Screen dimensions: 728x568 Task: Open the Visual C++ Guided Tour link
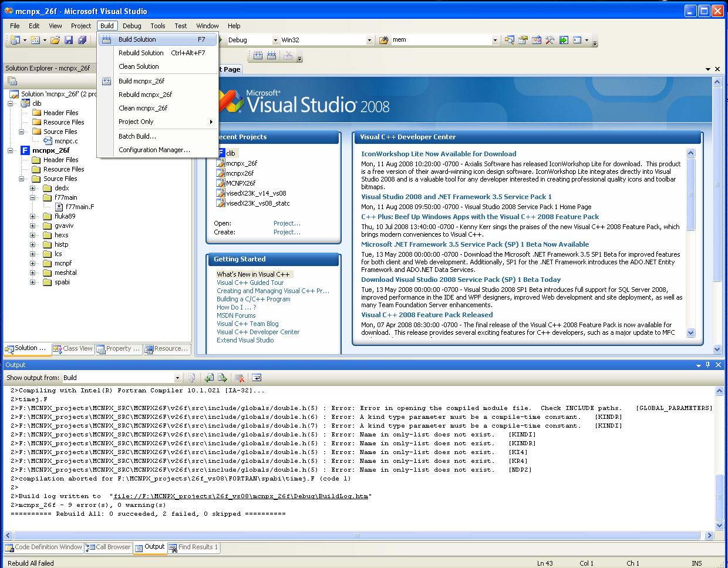click(x=250, y=283)
